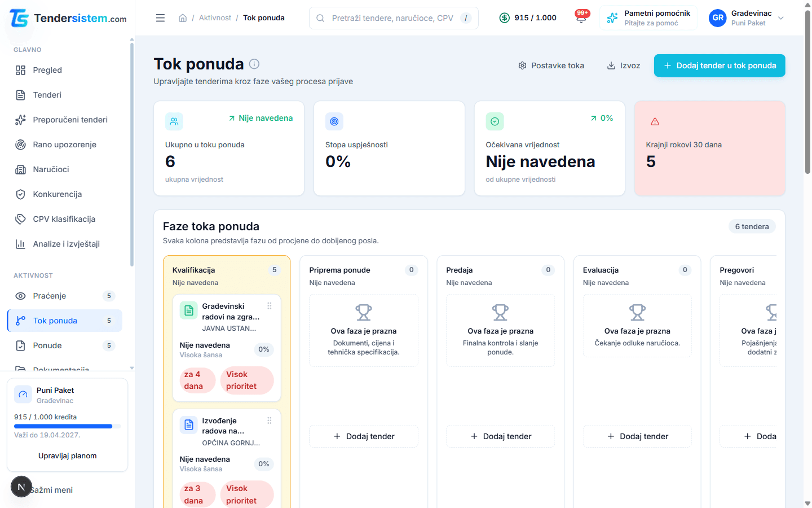
Task: Click the za 4 dana tag
Action: [197, 380]
